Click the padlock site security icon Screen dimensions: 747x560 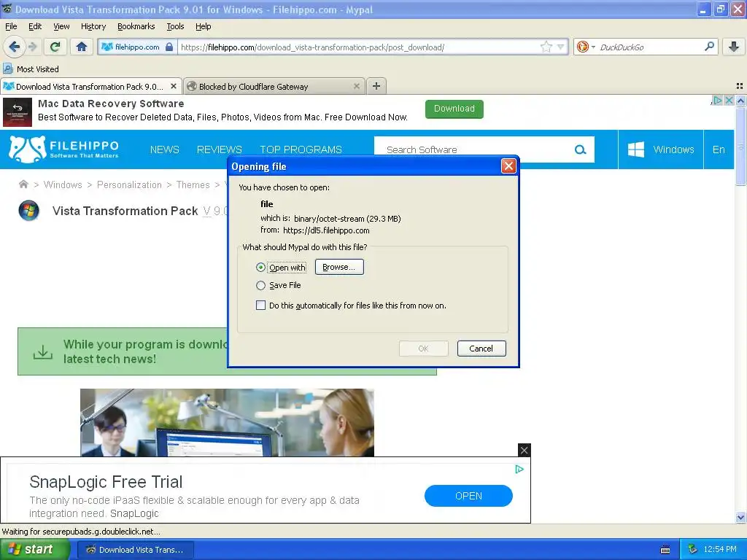tap(169, 47)
